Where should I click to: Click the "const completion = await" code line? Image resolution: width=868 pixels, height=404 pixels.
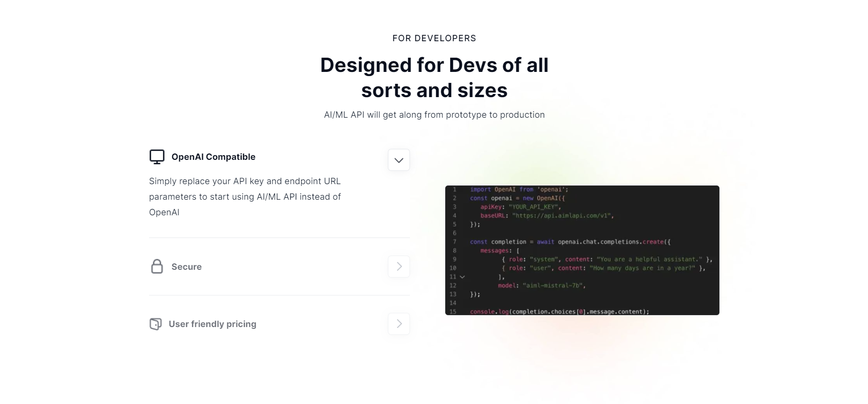tap(570, 241)
